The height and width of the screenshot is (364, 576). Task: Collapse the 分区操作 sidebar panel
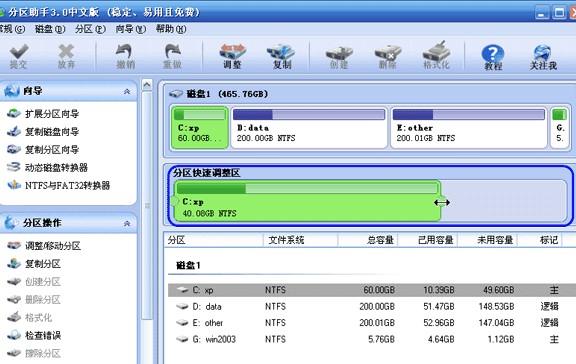tap(127, 223)
